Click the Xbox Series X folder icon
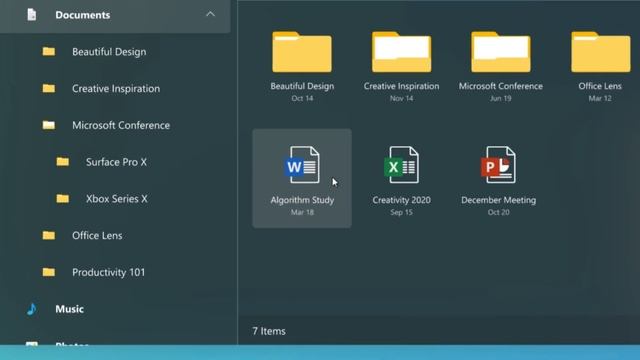This screenshot has width=640, height=360. pos(62,198)
